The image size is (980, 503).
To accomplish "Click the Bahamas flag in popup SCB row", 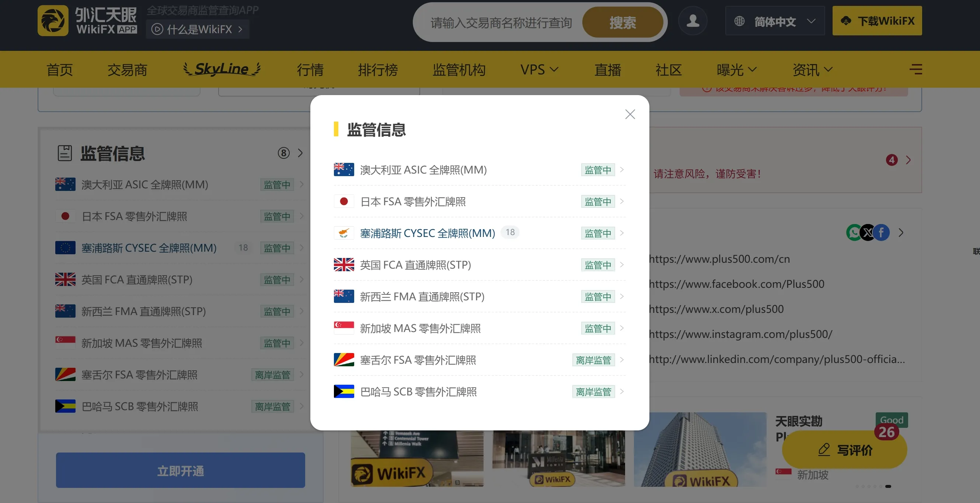I will [344, 391].
